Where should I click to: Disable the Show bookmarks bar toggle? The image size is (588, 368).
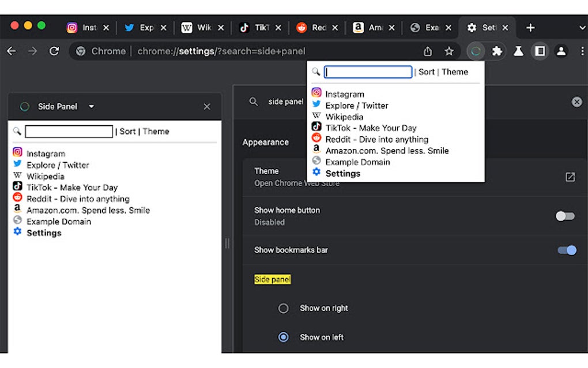click(567, 250)
